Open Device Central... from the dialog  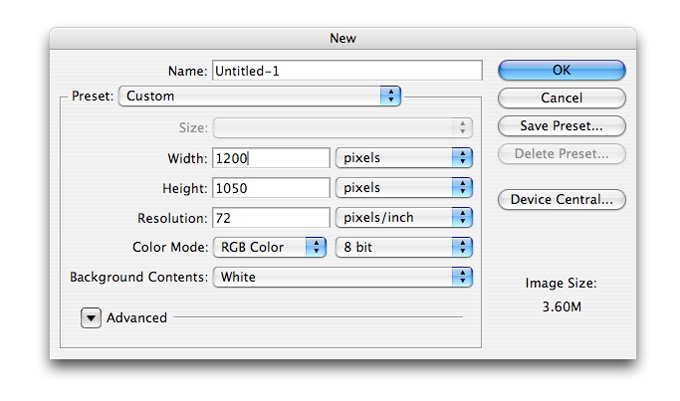561,199
